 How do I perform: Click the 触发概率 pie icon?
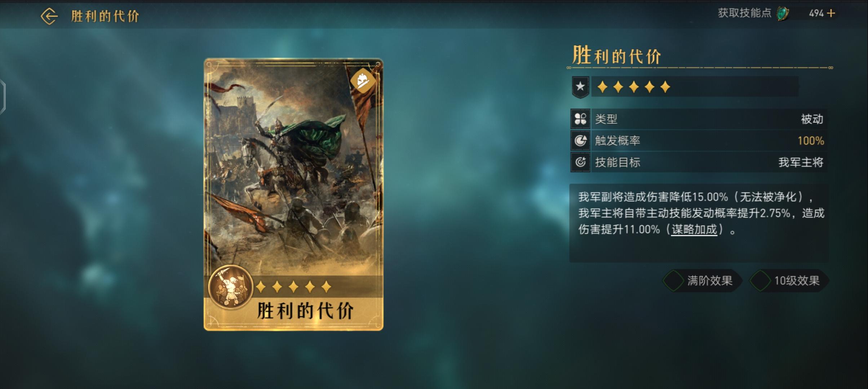[x=580, y=140]
